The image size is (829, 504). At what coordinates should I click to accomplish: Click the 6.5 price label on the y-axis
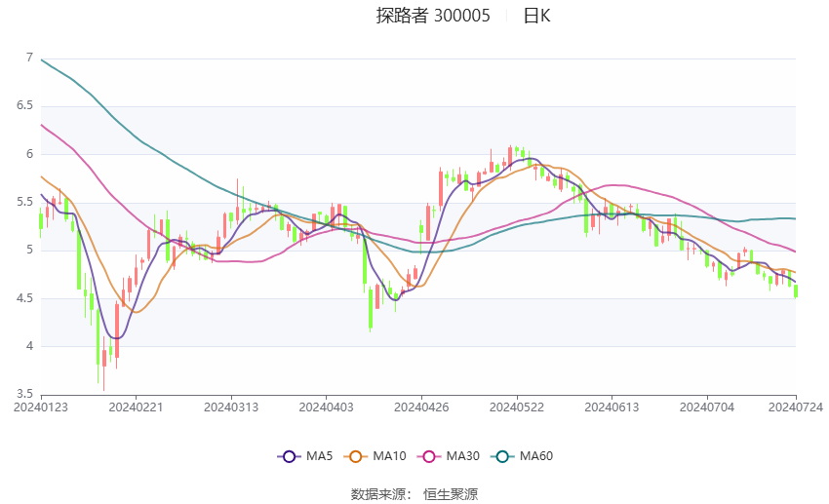[24, 105]
